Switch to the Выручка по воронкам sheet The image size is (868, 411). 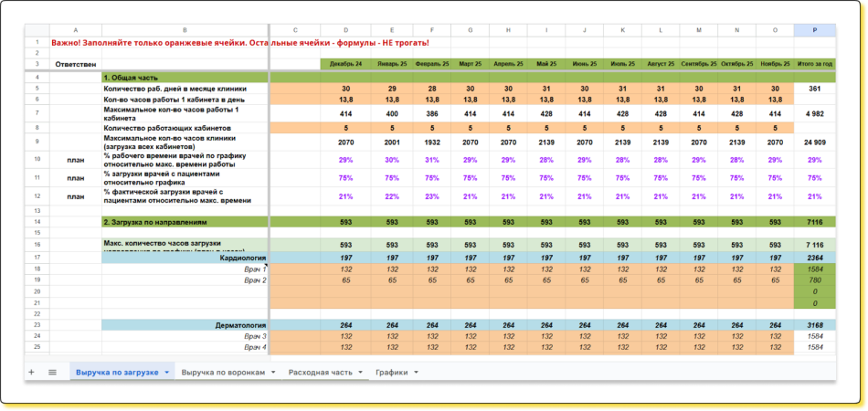[x=223, y=373]
